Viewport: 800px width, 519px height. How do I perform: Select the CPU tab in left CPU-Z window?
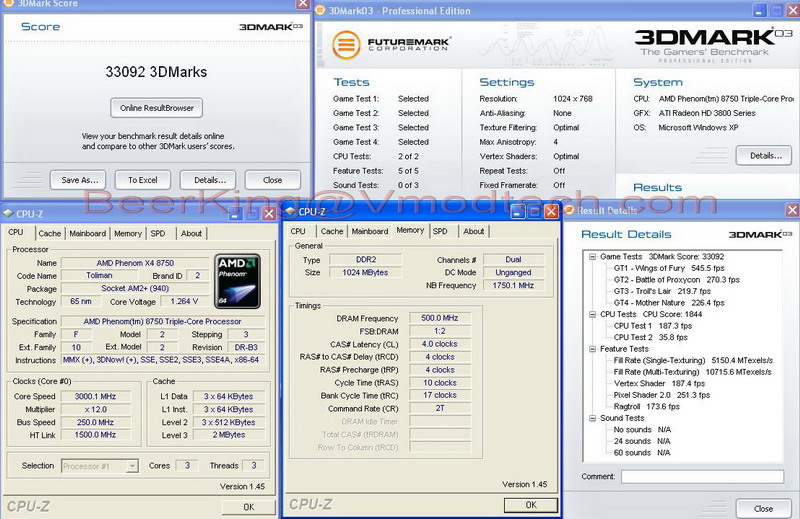point(16,232)
